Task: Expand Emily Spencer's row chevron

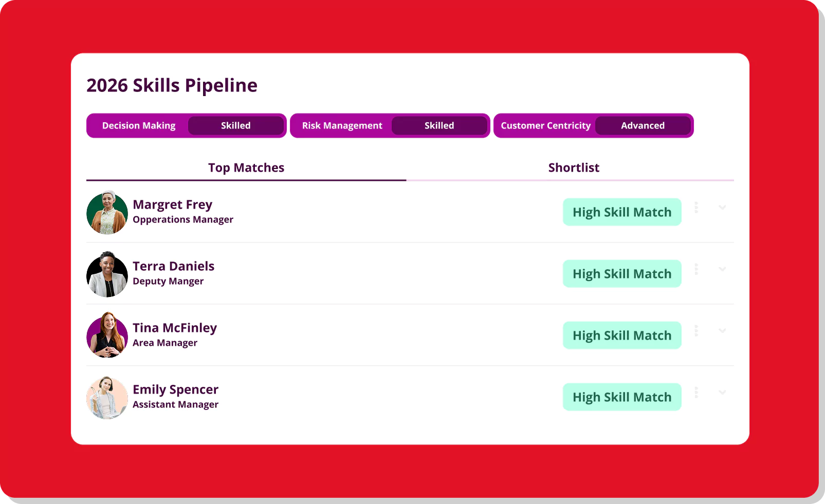Action: [722, 393]
